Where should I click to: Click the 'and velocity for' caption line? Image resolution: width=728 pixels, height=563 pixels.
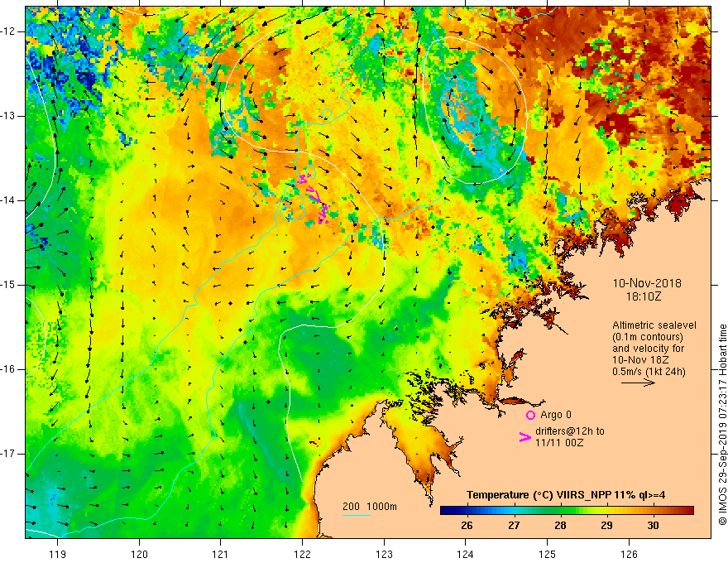coord(648,349)
